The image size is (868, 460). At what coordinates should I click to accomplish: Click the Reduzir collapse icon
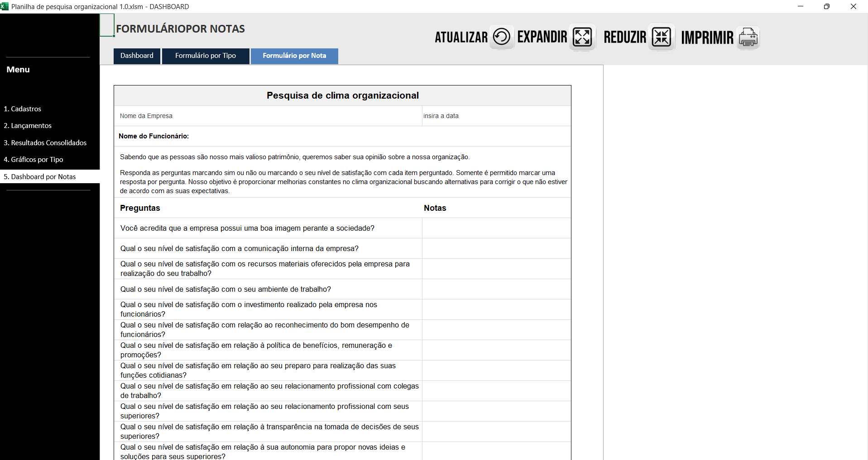point(662,37)
